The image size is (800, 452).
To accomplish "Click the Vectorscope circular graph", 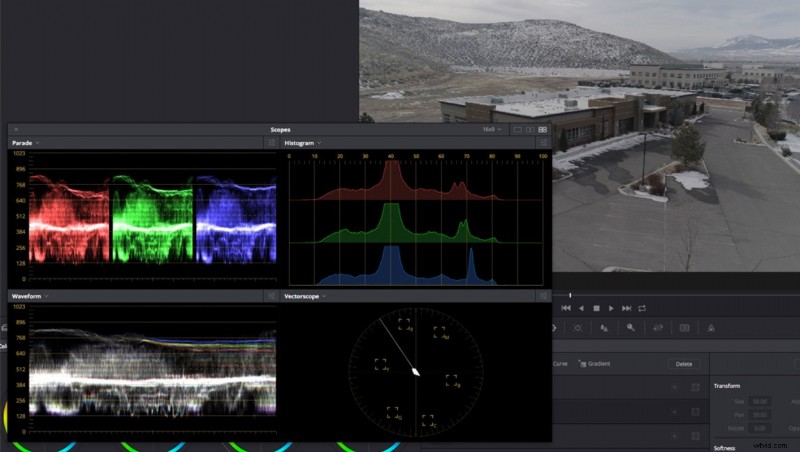I will (x=416, y=372).
